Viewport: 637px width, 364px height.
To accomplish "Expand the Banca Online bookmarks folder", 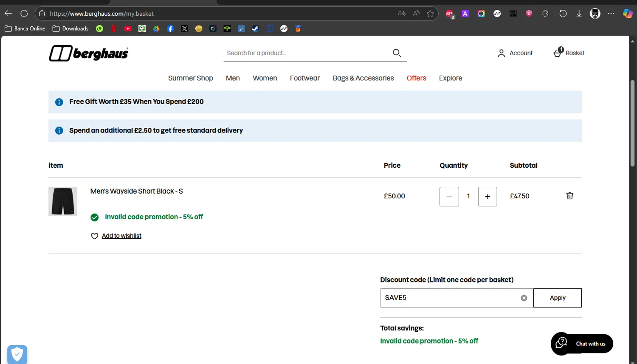I will coord(25,29).
